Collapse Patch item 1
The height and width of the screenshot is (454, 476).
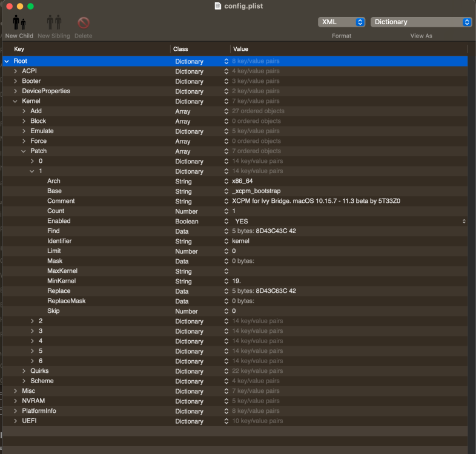[x=32, y=171]
